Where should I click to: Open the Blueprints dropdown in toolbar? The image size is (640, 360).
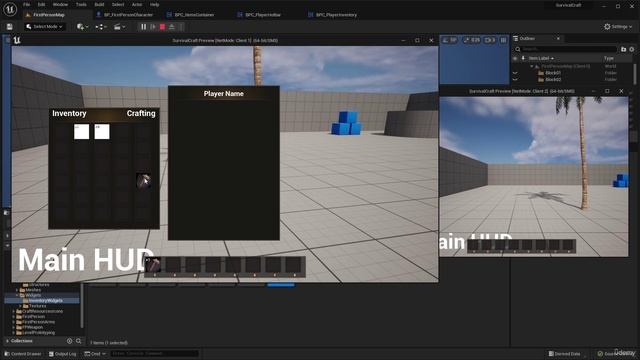(101, 27)
